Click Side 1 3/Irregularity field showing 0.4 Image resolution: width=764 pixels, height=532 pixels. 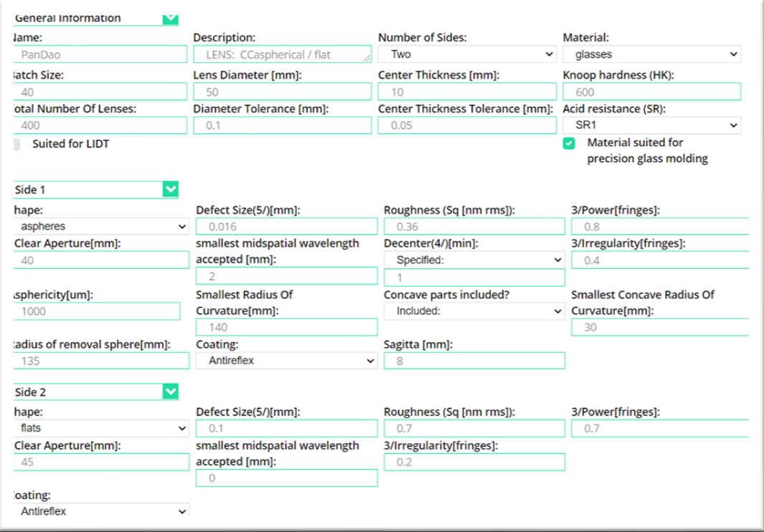(660, 260)
